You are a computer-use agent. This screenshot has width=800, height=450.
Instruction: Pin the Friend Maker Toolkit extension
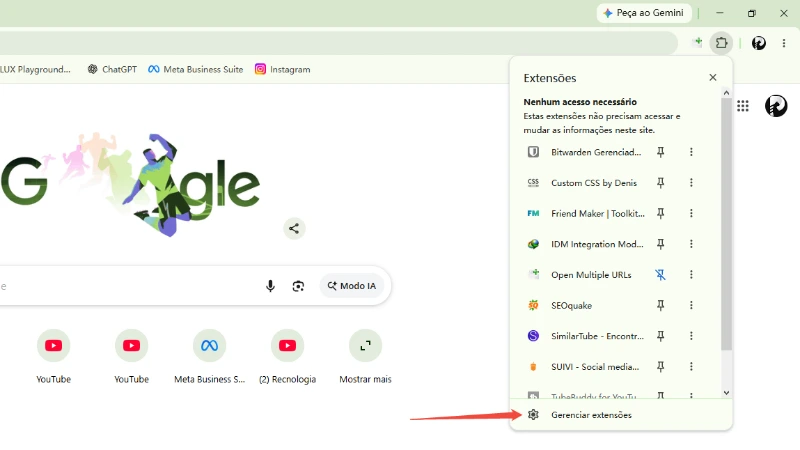tap(661, 213)
